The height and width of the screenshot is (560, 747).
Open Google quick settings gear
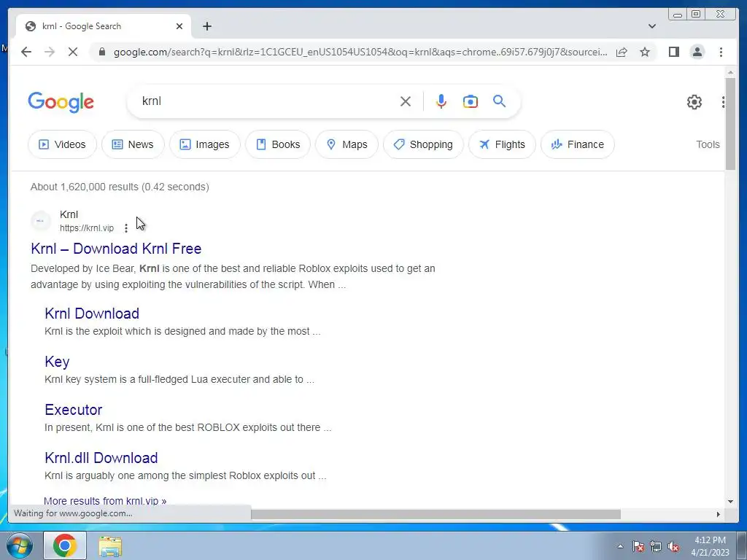[x=694, y=102]
